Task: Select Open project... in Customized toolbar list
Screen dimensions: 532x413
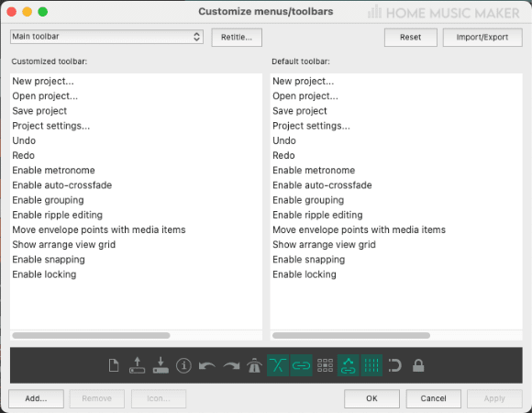Action: click(x=136, y=96)
